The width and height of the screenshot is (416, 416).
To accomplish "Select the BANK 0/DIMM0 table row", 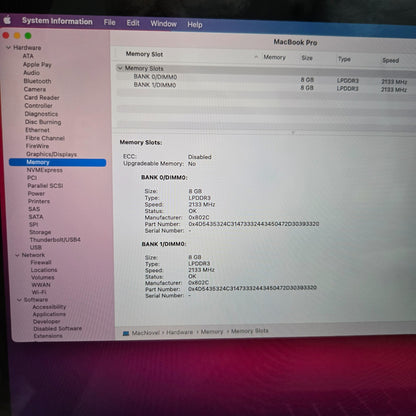I will click(267, 78).
